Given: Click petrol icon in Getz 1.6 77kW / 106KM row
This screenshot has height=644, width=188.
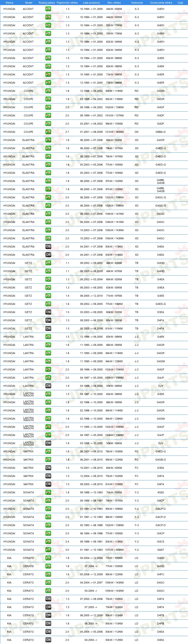Looking at the screenshot, I should point(48,304).
